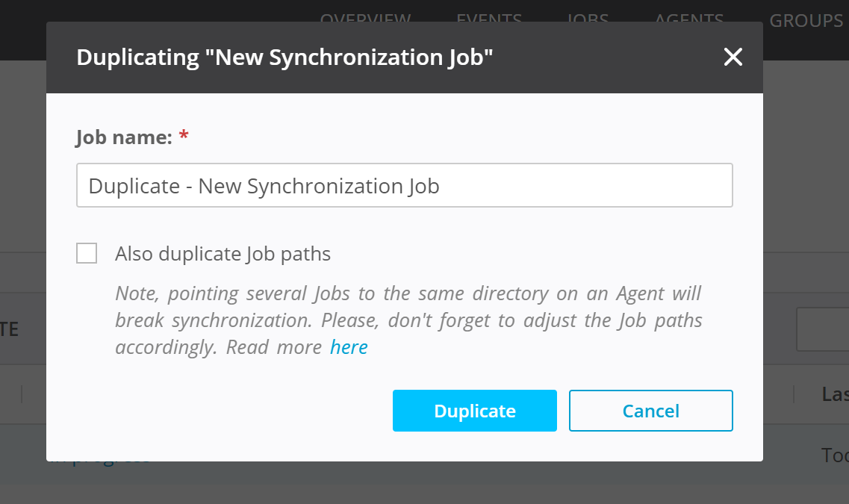
Task: Click the red required asterisk beside Job name
Action: click(x=184, y=137)
